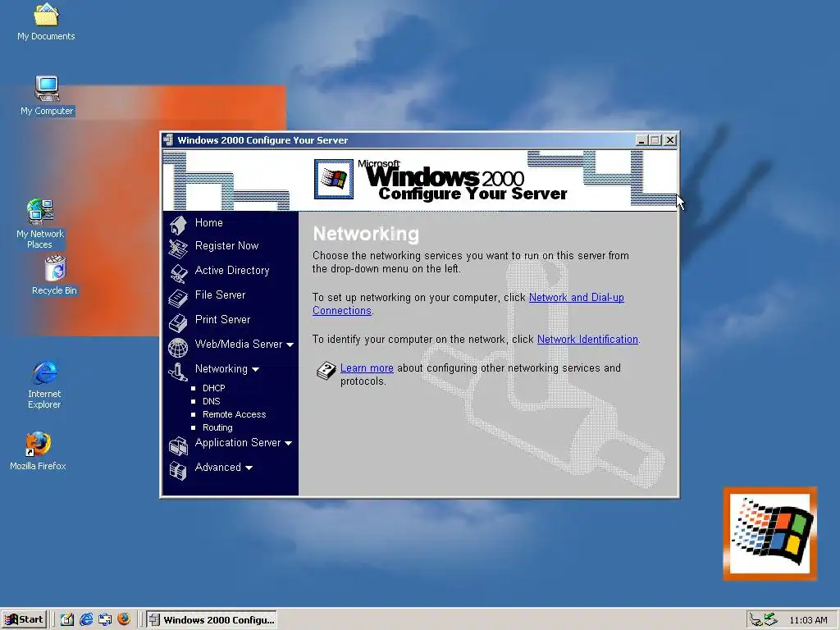Click the Networking label in sidebar
Screen dimensions: 840x630
tap(221, 369)
